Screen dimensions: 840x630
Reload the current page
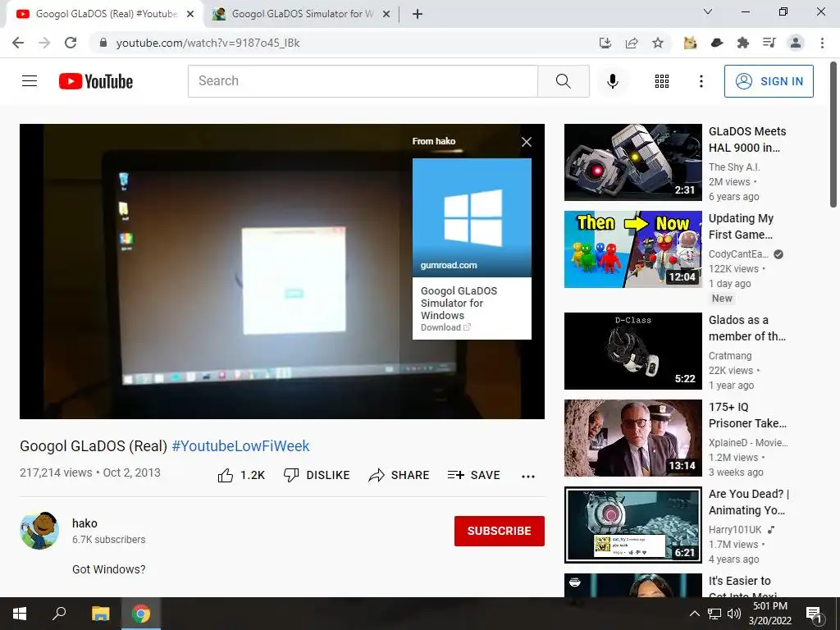pyautogui.click(x=71, y=43)
